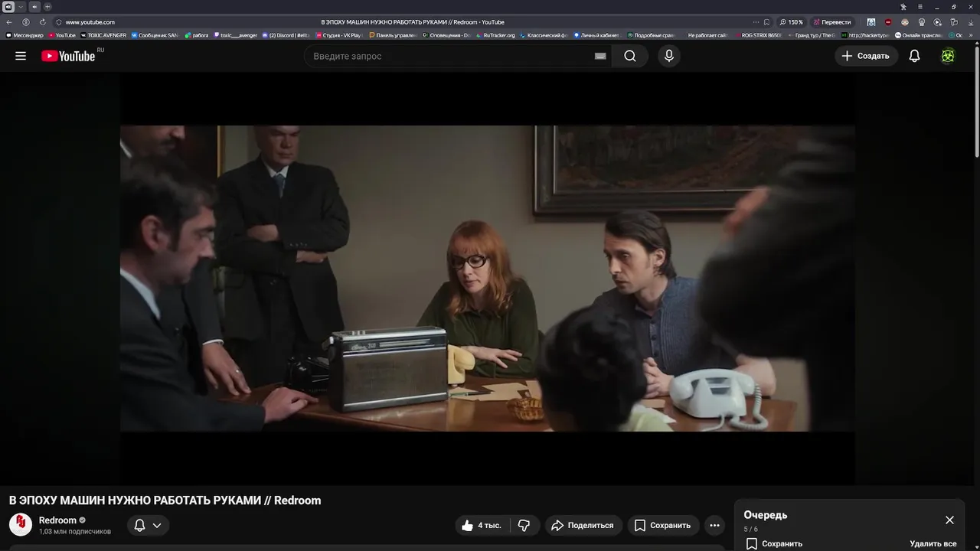
Task: Dislike the video with thumbs down
Action: pyautogui.click(x=524, y=525)
